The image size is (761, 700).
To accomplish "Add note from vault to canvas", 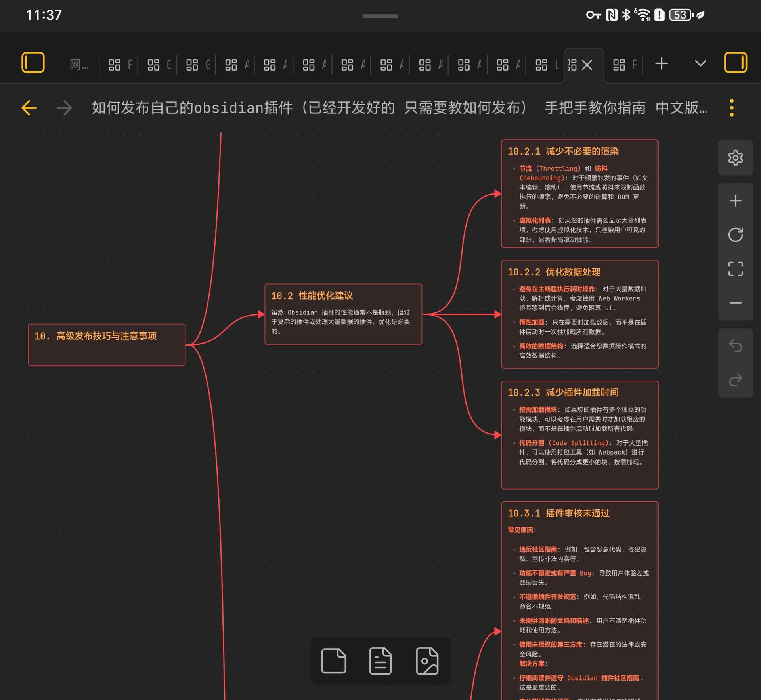I will click(x=380, y=661).
